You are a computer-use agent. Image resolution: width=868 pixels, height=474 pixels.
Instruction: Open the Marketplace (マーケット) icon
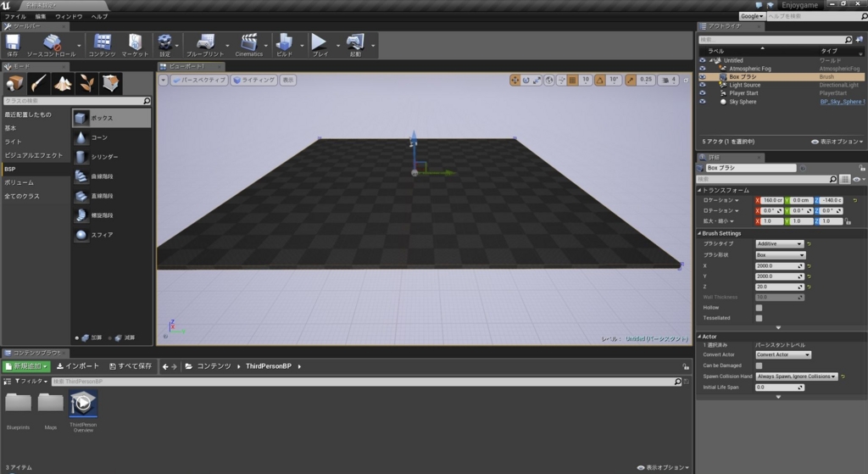pyautogui.click(x=135, y=45)
